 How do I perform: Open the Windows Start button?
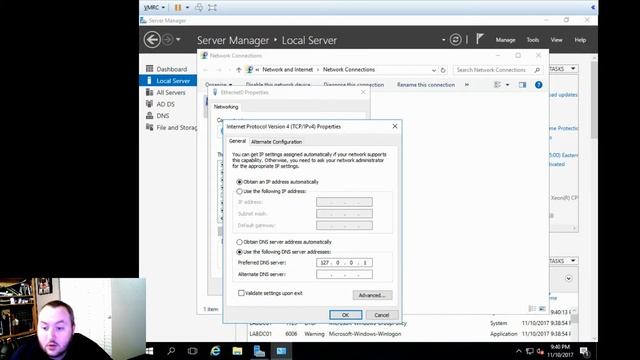(x=150, y=351)
